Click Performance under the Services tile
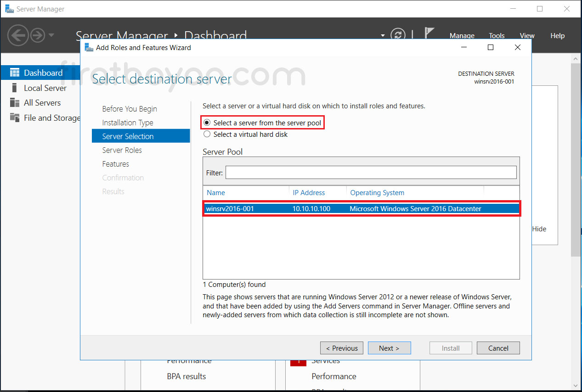This screenshot has height=392, width=582. [x=334, y=376]
